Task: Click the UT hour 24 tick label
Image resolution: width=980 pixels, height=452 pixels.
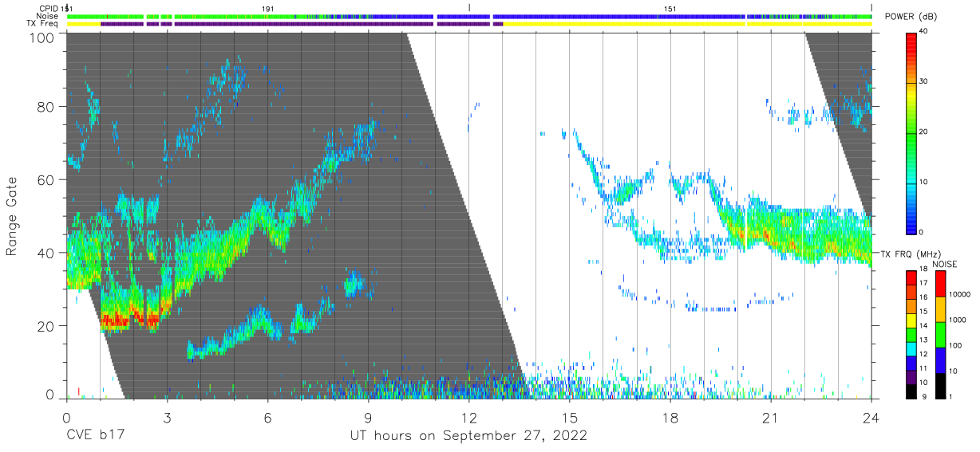Action: [871, 417]
